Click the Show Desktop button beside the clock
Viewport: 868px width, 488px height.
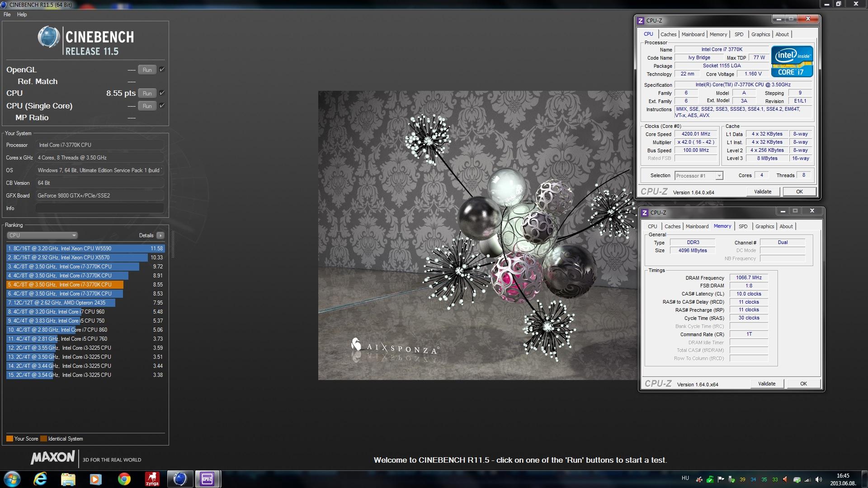pyautogui.click(x=864, y=479)
